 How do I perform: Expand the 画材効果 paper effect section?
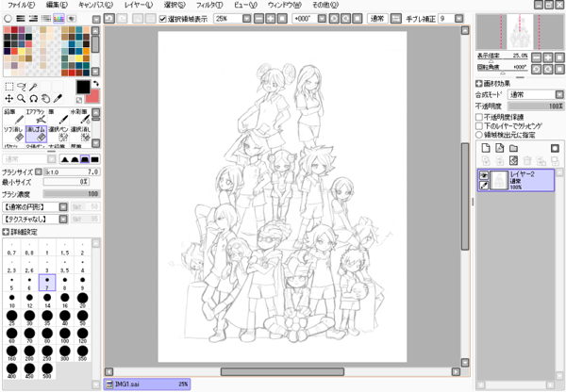point(478,84)
